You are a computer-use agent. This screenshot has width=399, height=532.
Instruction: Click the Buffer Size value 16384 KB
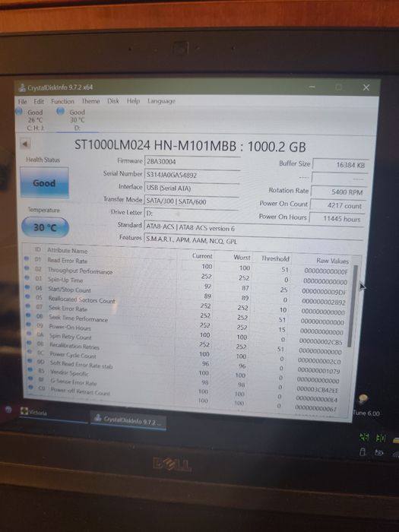coord(340,165)
